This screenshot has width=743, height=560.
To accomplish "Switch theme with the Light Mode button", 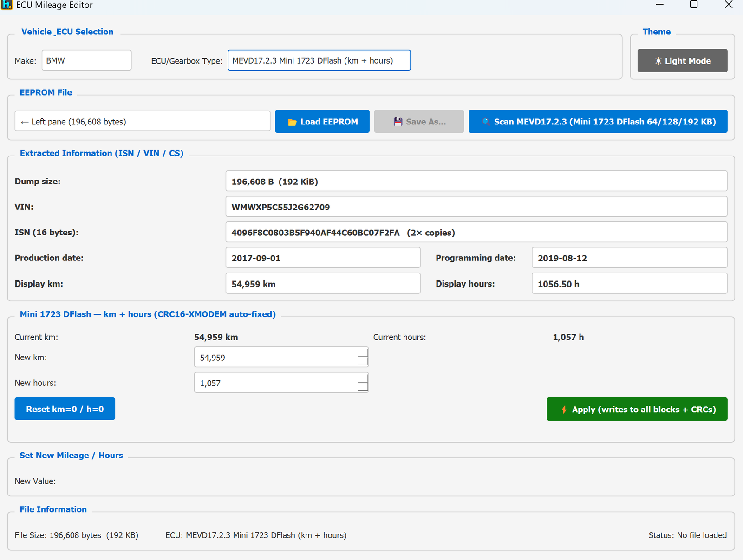I will click(682, 60).
